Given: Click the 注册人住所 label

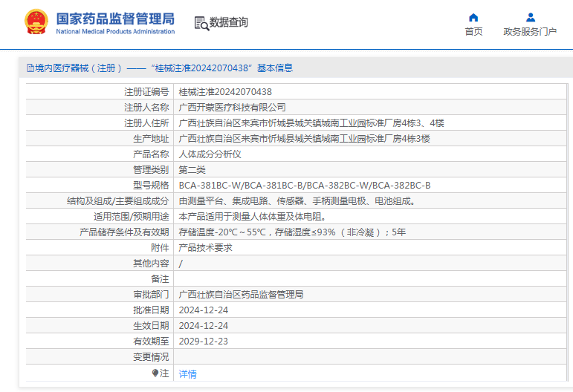Looking at the screenshot, I should tap(146, 123).
